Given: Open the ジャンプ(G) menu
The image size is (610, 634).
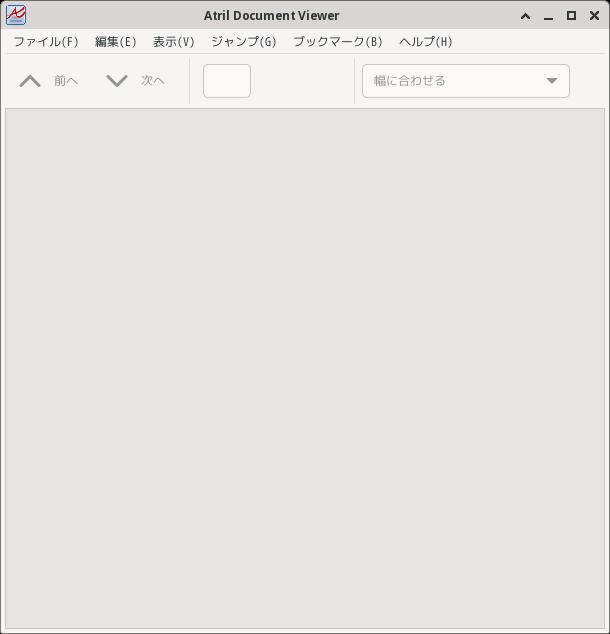Looking at the screenshot, I should [243, 42].
